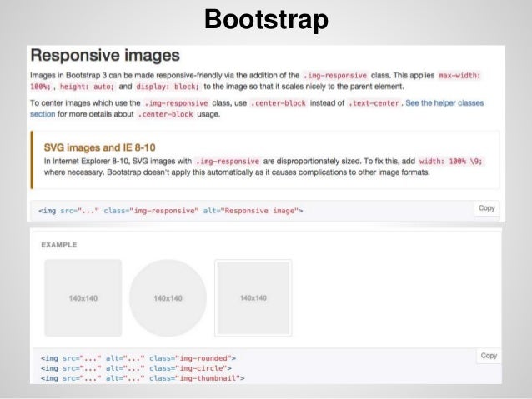Click the class="img-rounded" code line
The height and width of the screenshot is (399, 532).
tap(138, 358)
